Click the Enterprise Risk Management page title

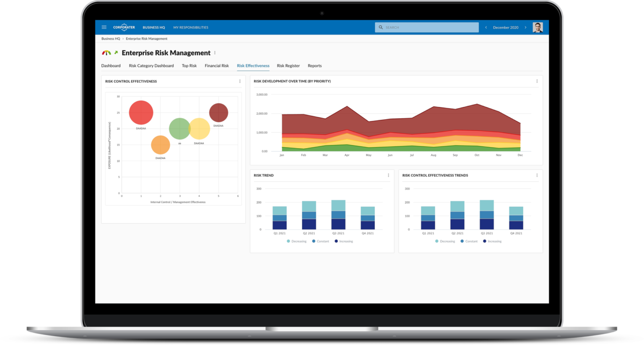click(166, 53)
